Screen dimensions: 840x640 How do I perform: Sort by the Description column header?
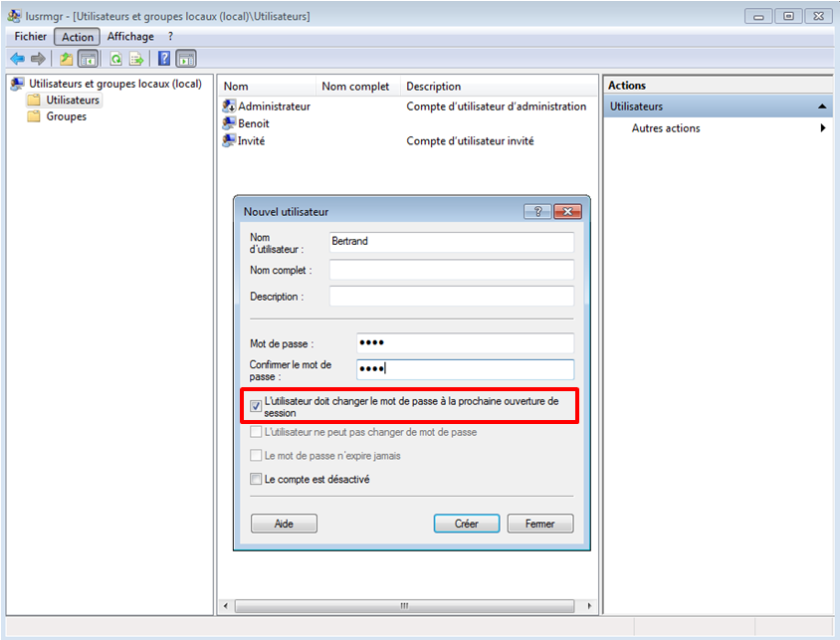500,87
